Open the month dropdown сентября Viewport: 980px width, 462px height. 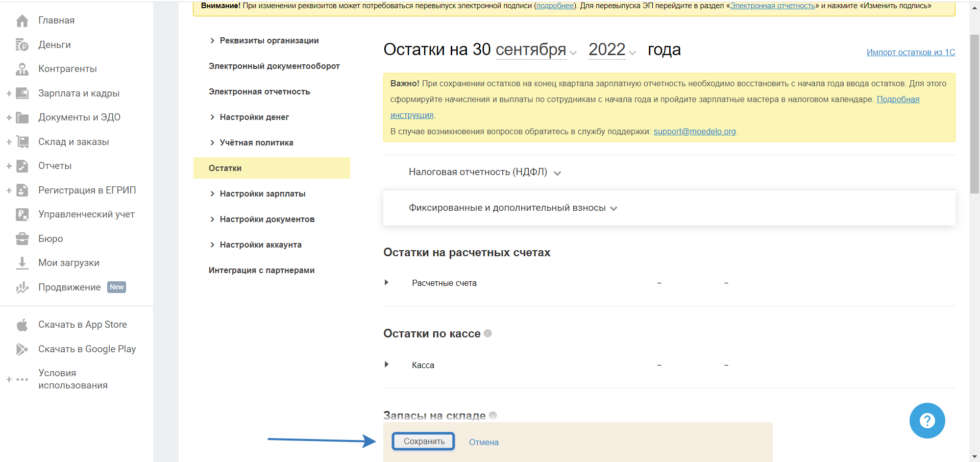tap(536, 50)
